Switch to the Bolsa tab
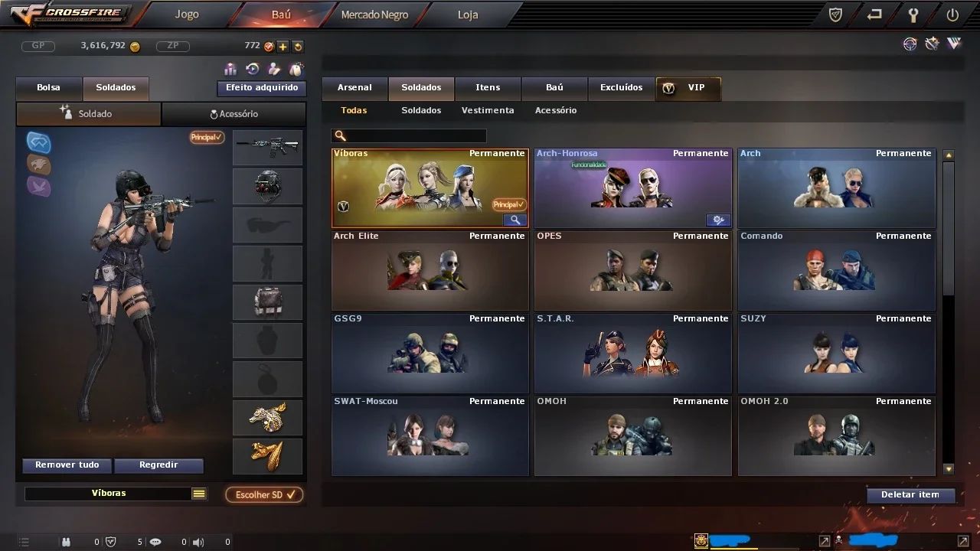 (49, 88)
